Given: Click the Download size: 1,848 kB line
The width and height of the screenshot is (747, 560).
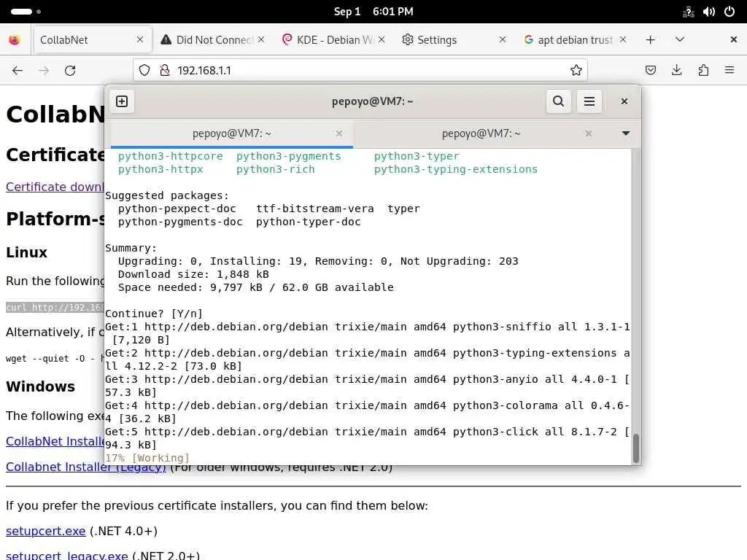Looking at the screenshot, I should tap(193, 274).
